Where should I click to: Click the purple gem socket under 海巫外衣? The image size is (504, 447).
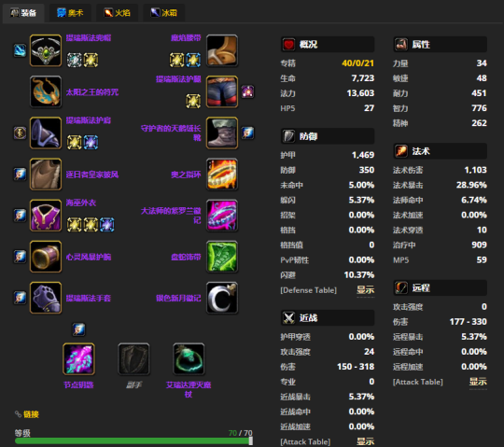107,224
